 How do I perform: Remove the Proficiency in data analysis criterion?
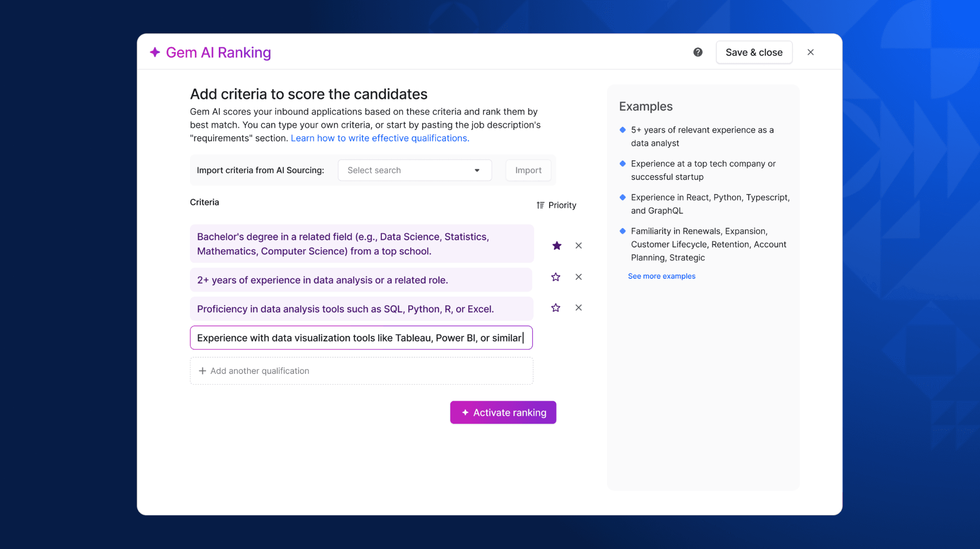pos(579,308)
